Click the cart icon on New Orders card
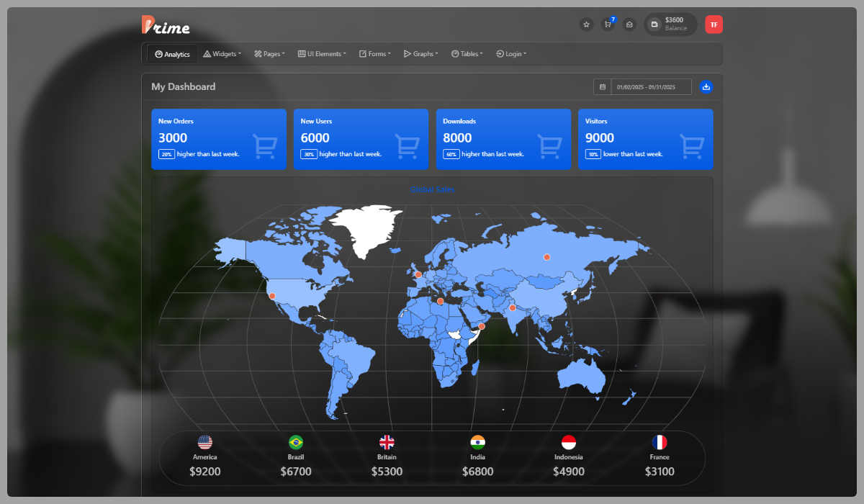Screen dimensions: 864x504 tap(264, 145)
